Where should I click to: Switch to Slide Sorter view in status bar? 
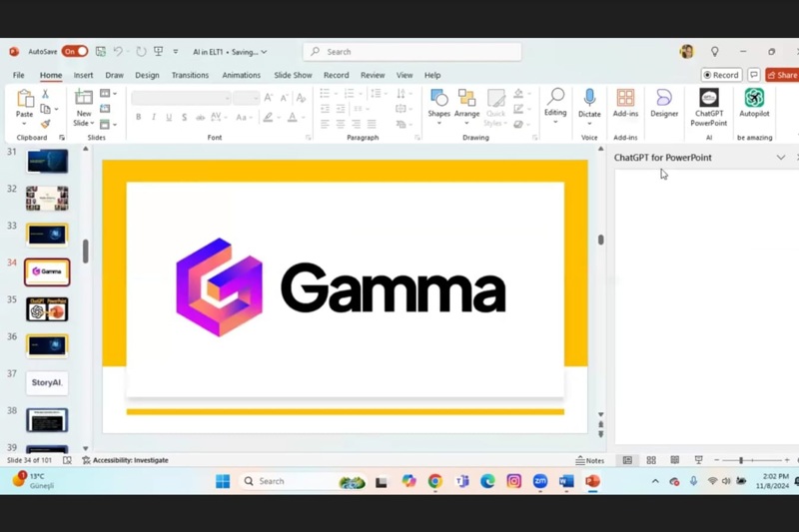651,460
